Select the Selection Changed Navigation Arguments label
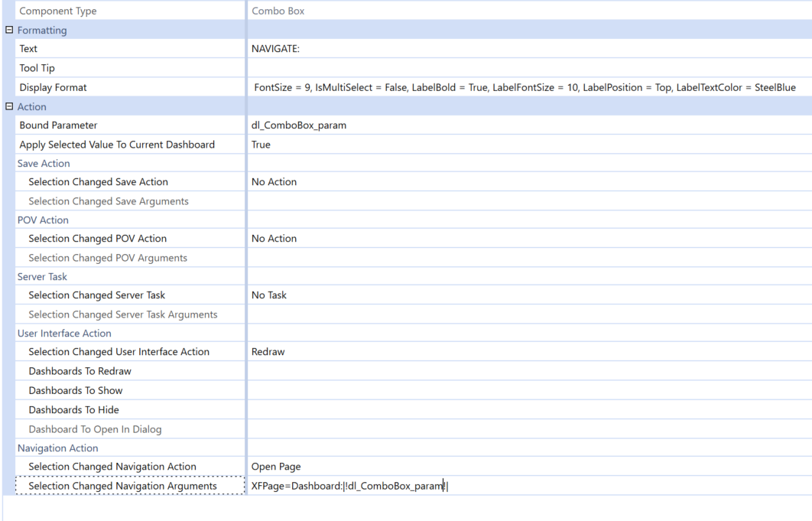812x521 pixels. click(122, 486)
